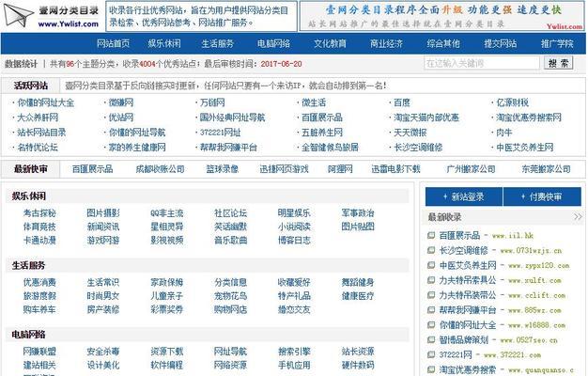This screenshot has width=588, height=376.
Task: Click page icon before 力夫特吊装带公 entry
Action: (431, 295)
